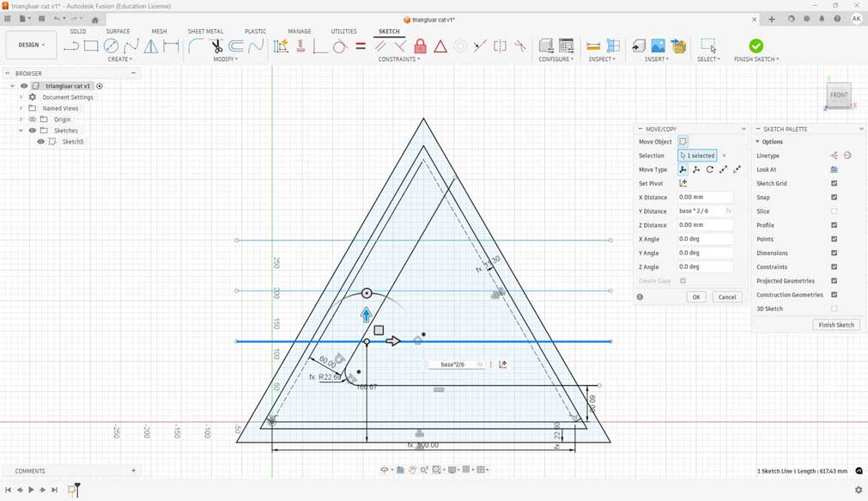868x501 pixels.
Task: Enable the Slice checkbox
Action: coord(835,211)
